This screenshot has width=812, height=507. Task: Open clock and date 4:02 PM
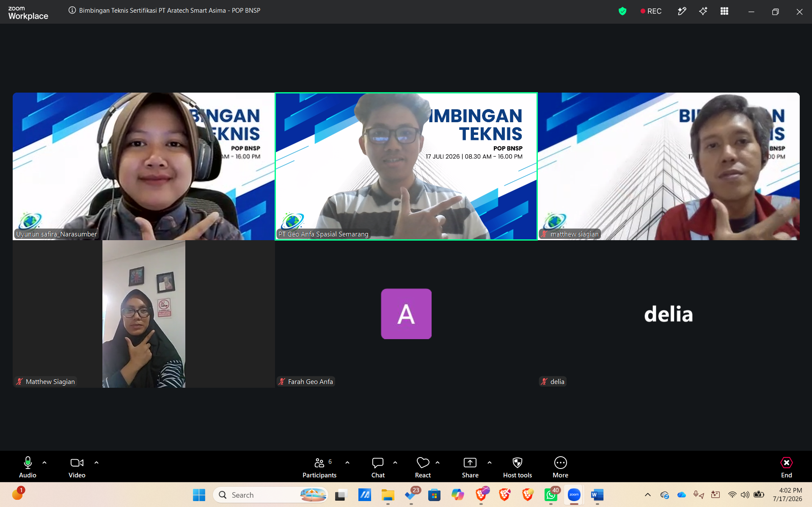tap(787, 495)
